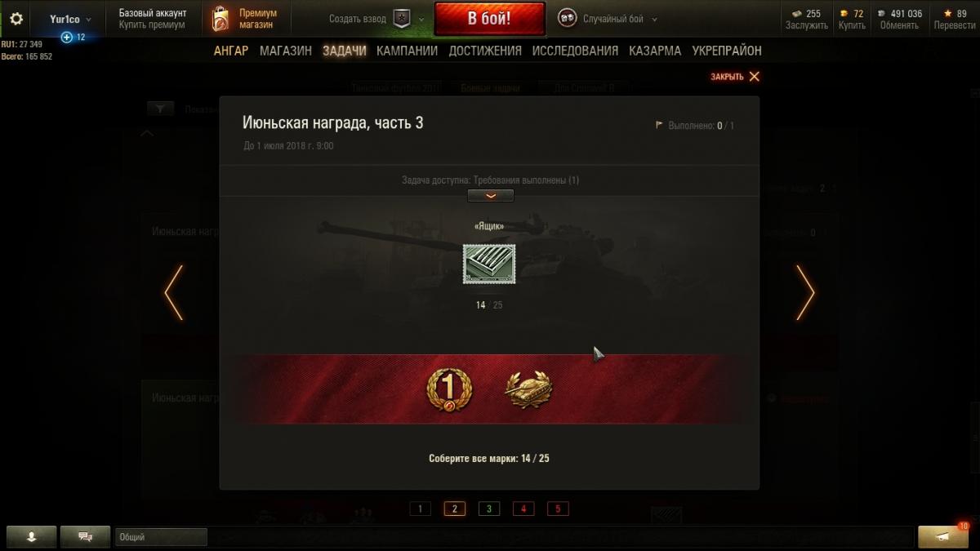Click the «Ящик» stamp icon
The width and height of the screenshot is (980, 551).
tap(489, 264)
